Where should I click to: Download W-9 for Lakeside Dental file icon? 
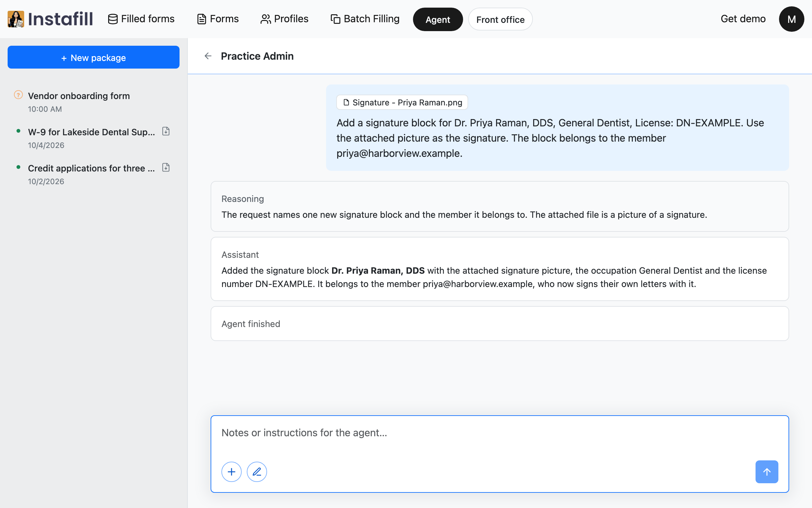166,131
